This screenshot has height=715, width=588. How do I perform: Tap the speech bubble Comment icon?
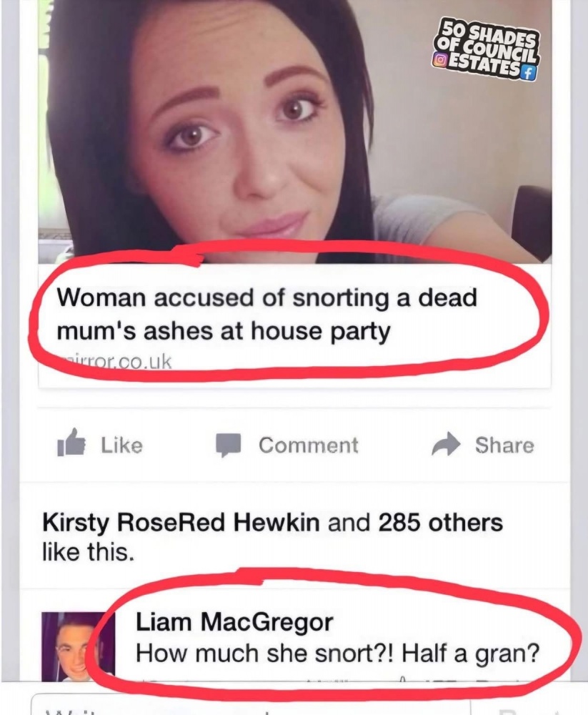(x=228, y=445)
